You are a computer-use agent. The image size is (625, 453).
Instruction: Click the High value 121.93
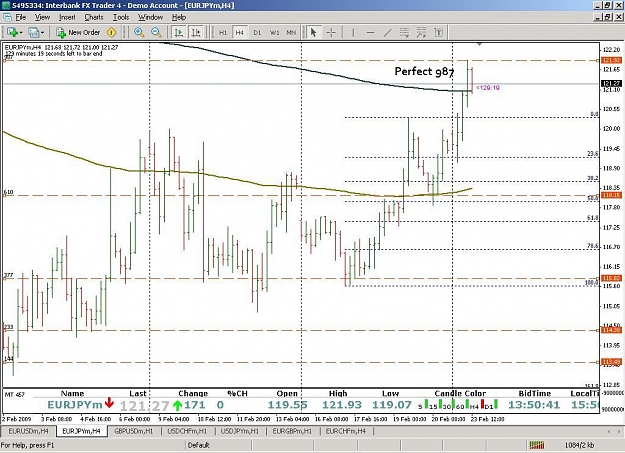[342, 405]
